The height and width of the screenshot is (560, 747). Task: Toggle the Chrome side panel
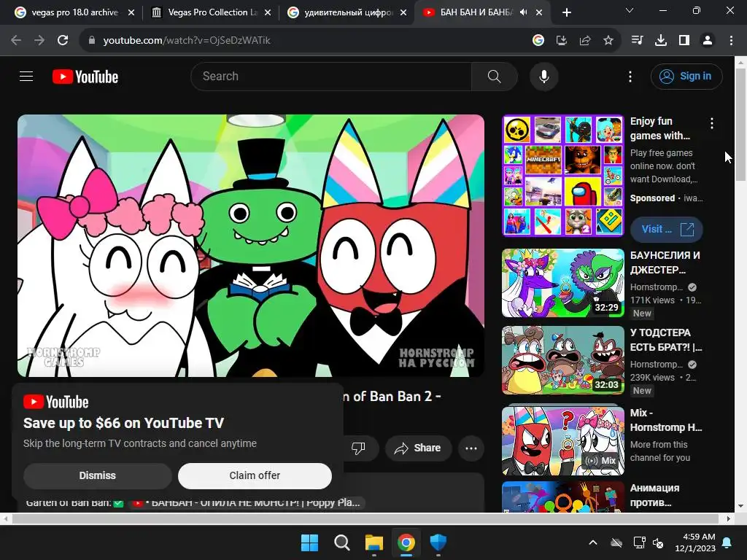tap(684, 41)
